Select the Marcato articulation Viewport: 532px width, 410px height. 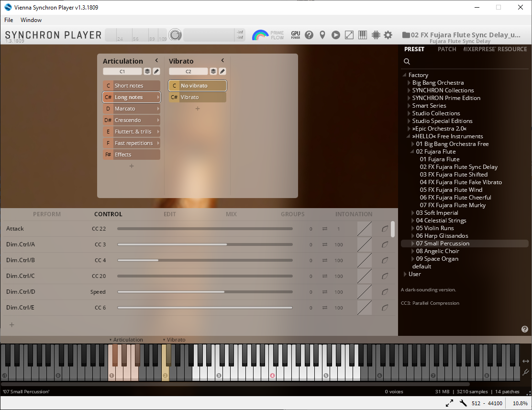point(131,109)
